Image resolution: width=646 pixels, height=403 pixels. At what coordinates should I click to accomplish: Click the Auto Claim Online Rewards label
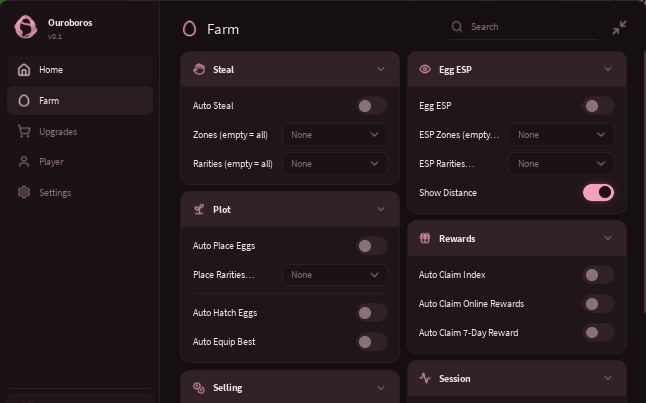tap(471, 304)
